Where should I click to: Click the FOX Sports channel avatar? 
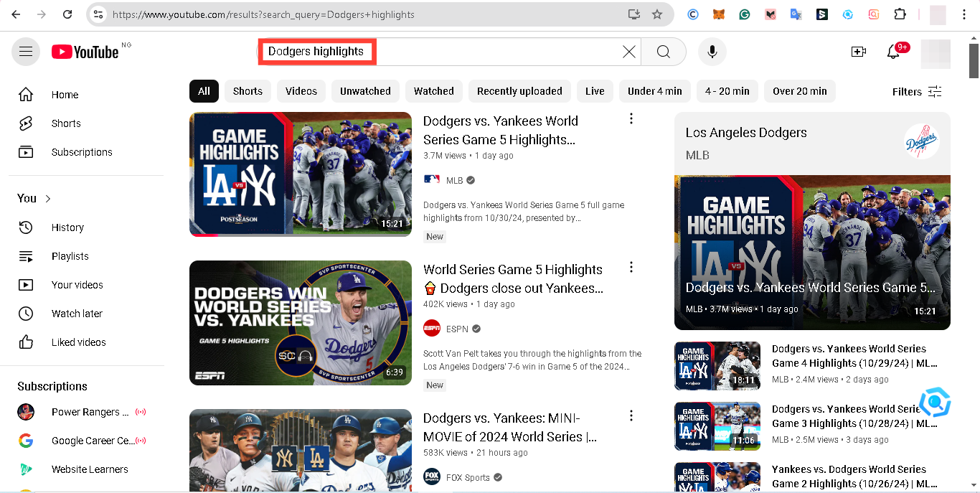click(432, 477)
